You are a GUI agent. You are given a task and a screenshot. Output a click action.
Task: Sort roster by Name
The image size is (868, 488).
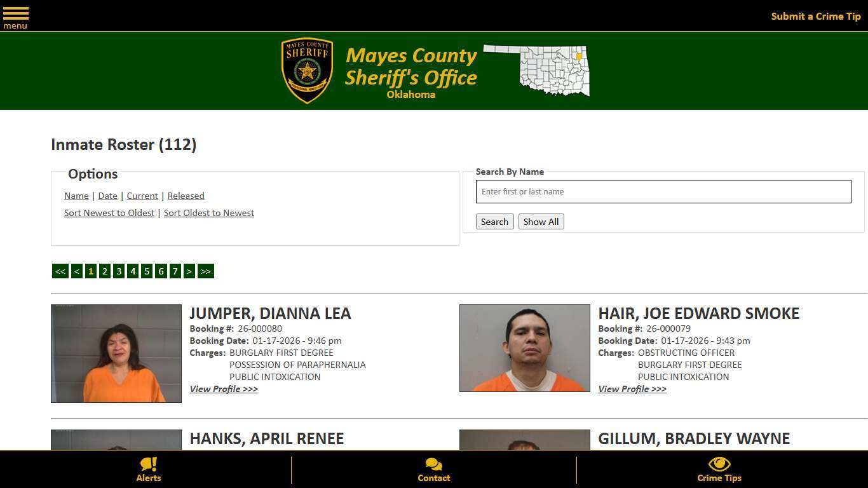click(76, 196)
